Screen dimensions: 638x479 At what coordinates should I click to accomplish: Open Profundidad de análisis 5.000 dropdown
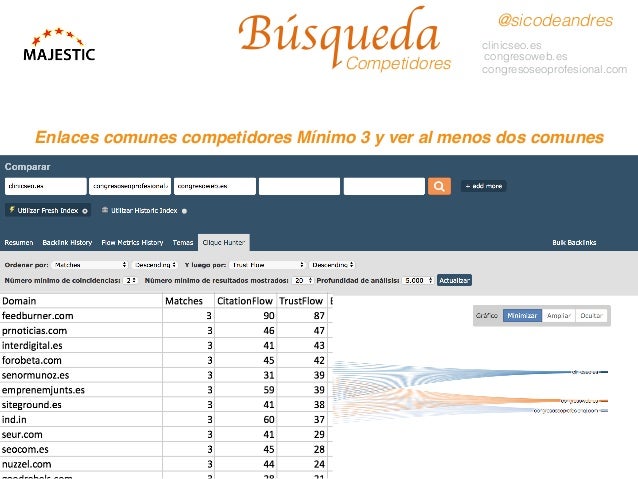(418, 280)
